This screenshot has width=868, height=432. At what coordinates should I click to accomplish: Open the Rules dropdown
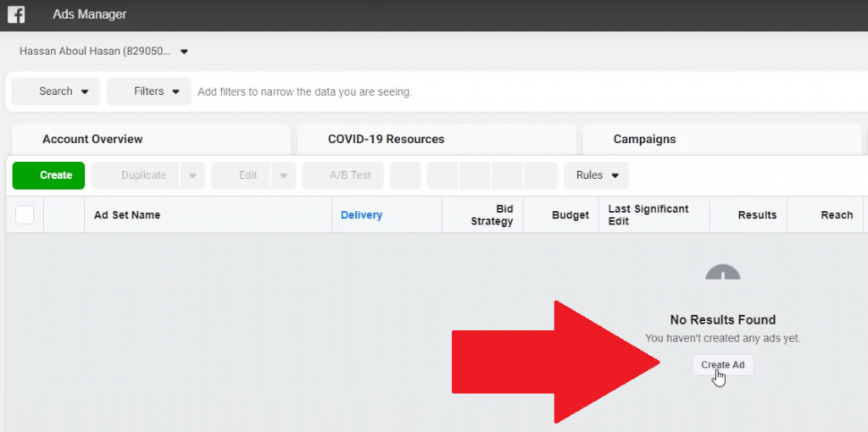[x=597, y=175]
